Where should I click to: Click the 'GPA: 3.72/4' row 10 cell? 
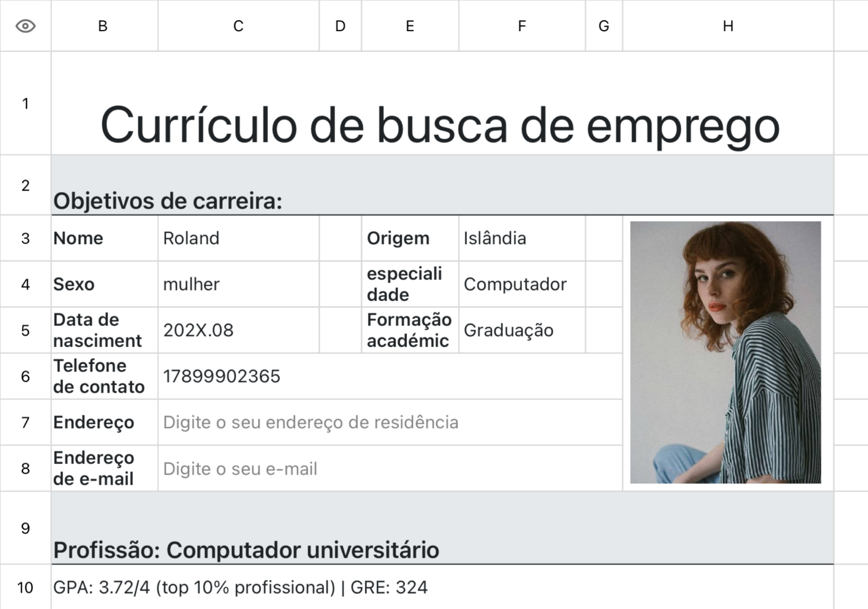(442, 587)
